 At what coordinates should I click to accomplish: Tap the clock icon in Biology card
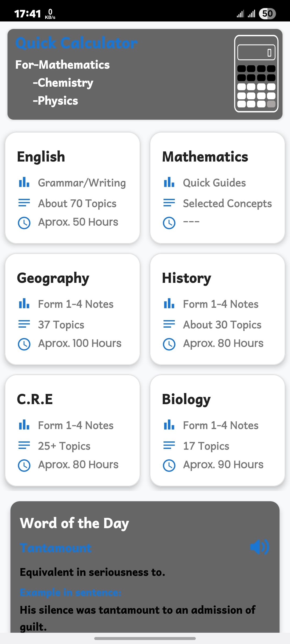click(169, 465)
